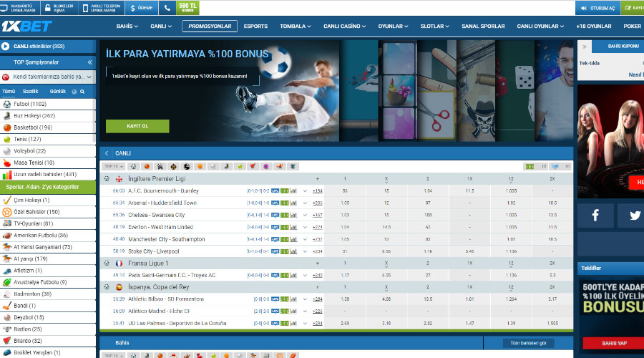Click the Futbol soccer ball icon in sidebar
The image size is (644, 358).
coord(7,104)
